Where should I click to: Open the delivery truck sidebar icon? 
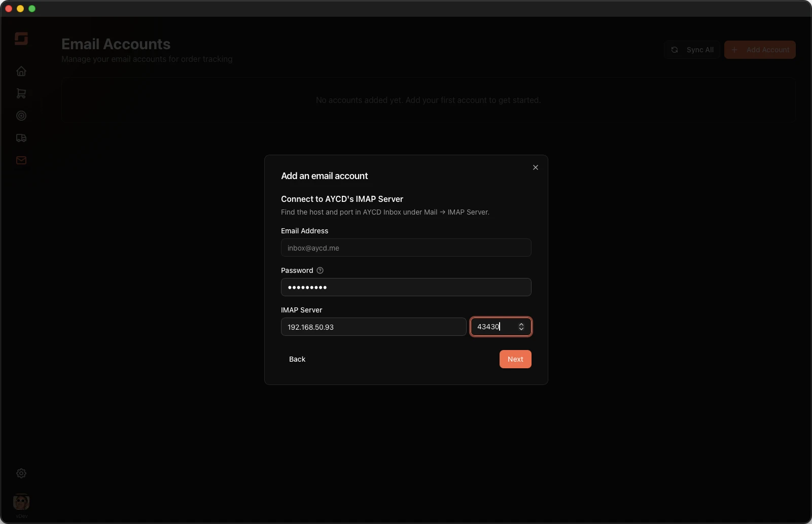[21, 138]
